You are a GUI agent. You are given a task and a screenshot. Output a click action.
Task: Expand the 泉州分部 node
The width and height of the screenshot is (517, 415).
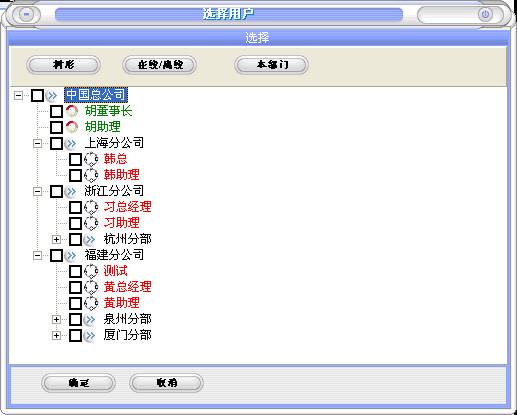click(x=56, y=319)
